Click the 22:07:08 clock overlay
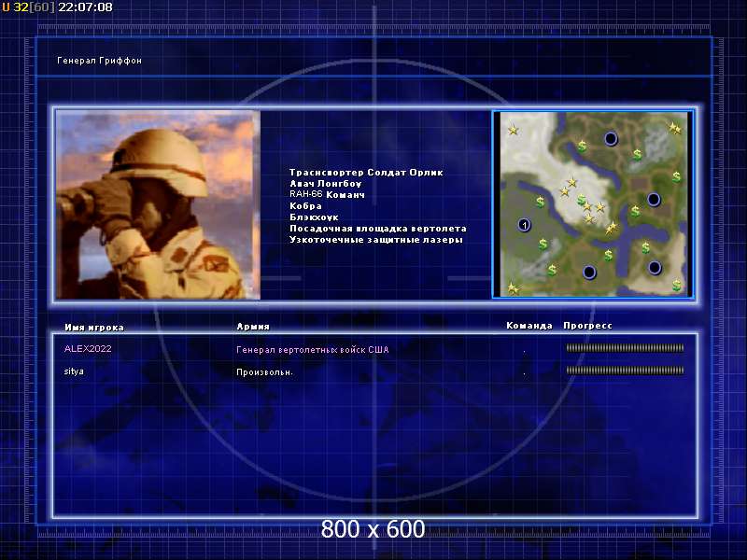The width and height of the screenshot is (747, 560). click(85, 7)
